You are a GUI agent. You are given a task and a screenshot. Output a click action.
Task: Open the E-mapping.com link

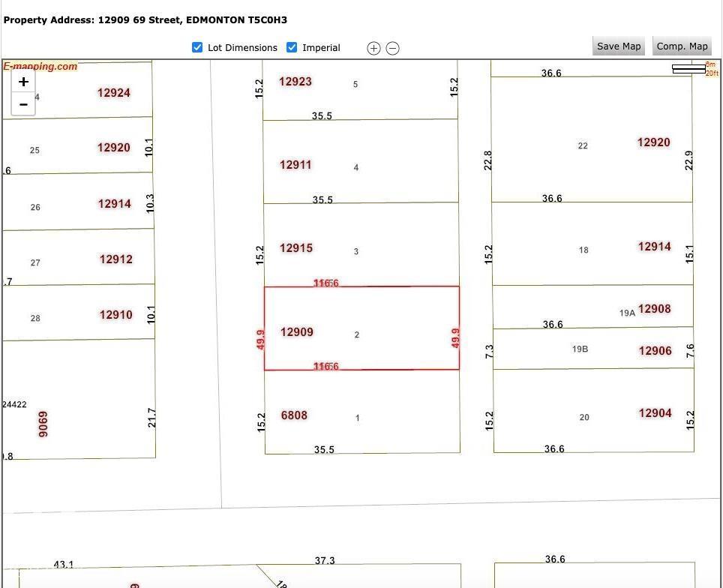pyautogui.click(x=40, y=66)
